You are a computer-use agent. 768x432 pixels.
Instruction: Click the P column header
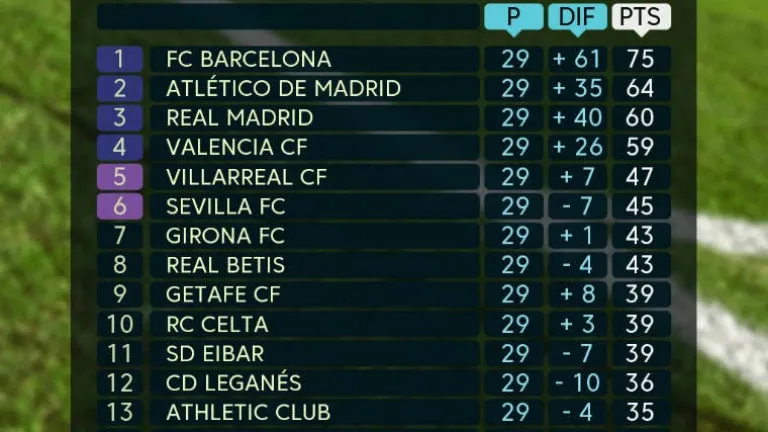tap(514, 17)
